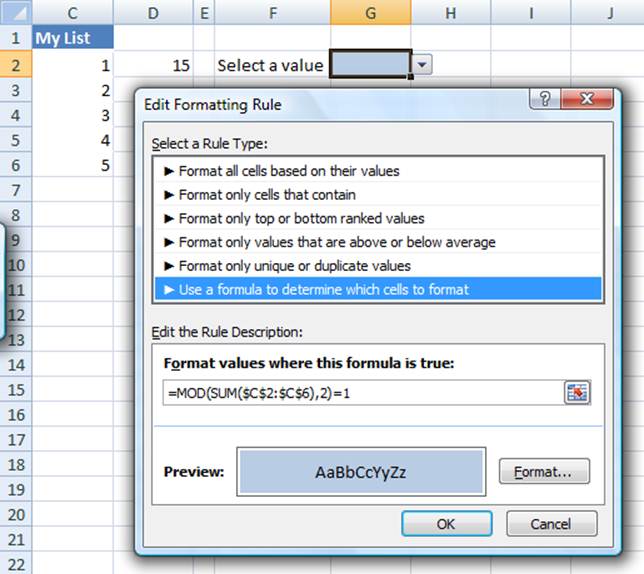The image size is (644, 574).
Task: Select 'Format only cells that contain' rule
Action: point(267,194)
